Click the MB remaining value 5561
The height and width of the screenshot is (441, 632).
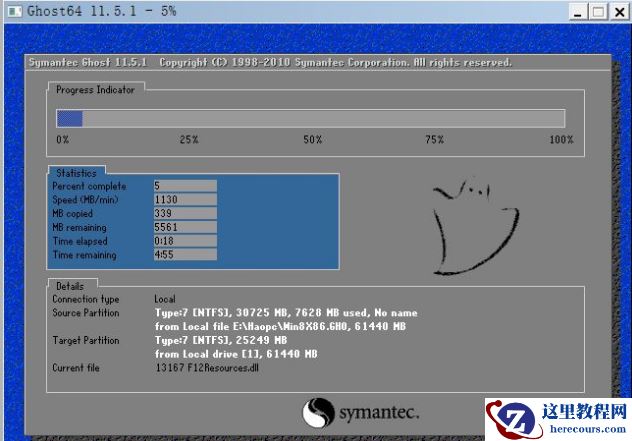click(185, 227)
